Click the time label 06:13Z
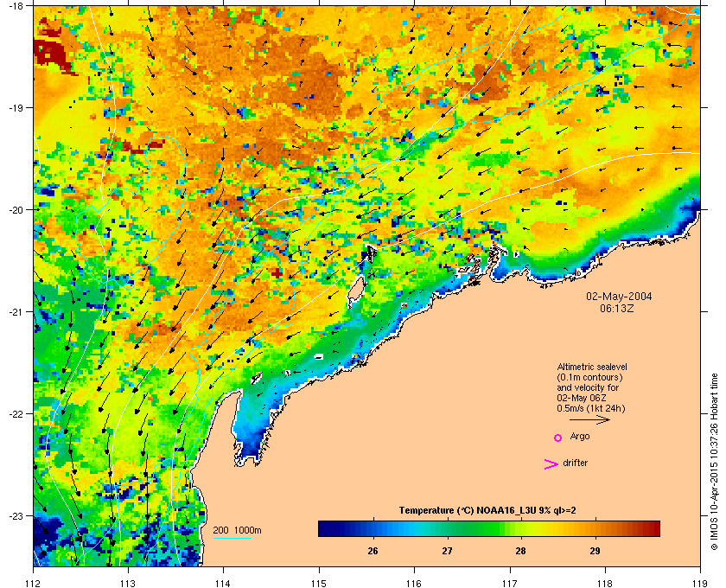Viewport: 726px width, 588px height. tap(617, 308)
